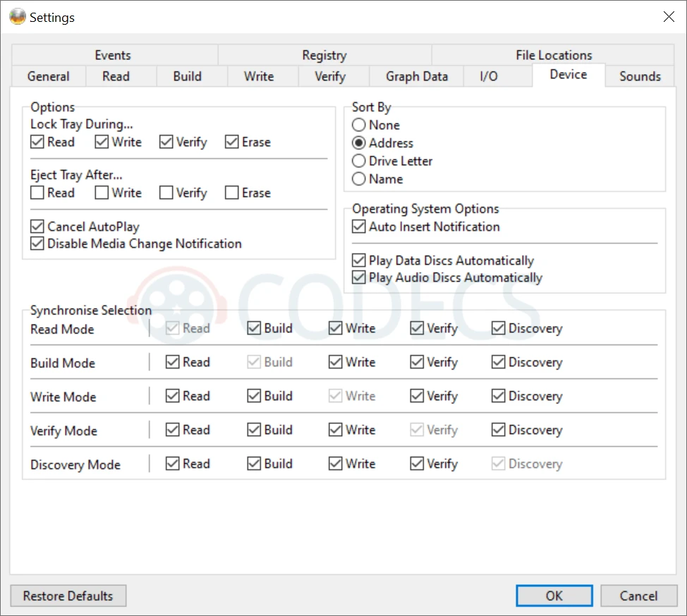Enable Eject Tray After Write

tap(102, 193)
